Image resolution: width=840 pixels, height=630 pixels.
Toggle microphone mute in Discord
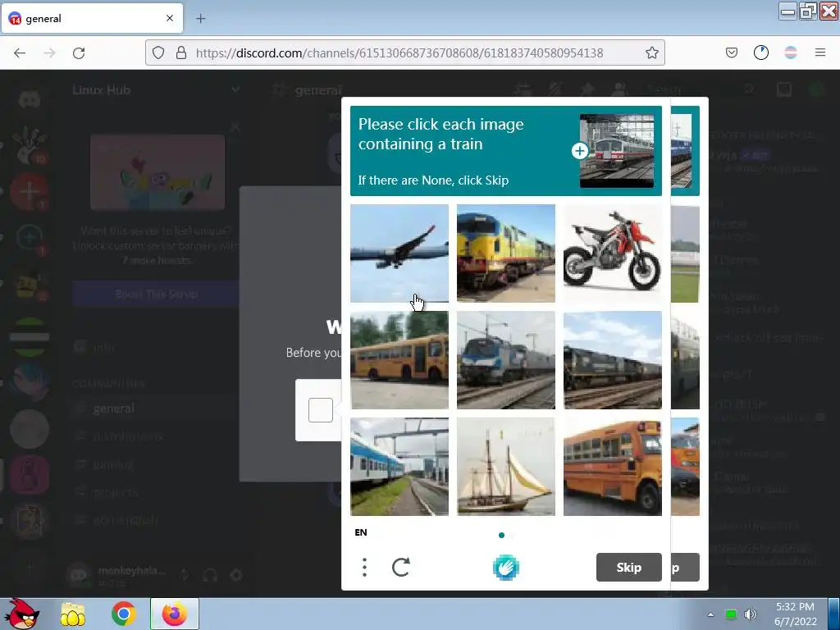pos(185,575)
